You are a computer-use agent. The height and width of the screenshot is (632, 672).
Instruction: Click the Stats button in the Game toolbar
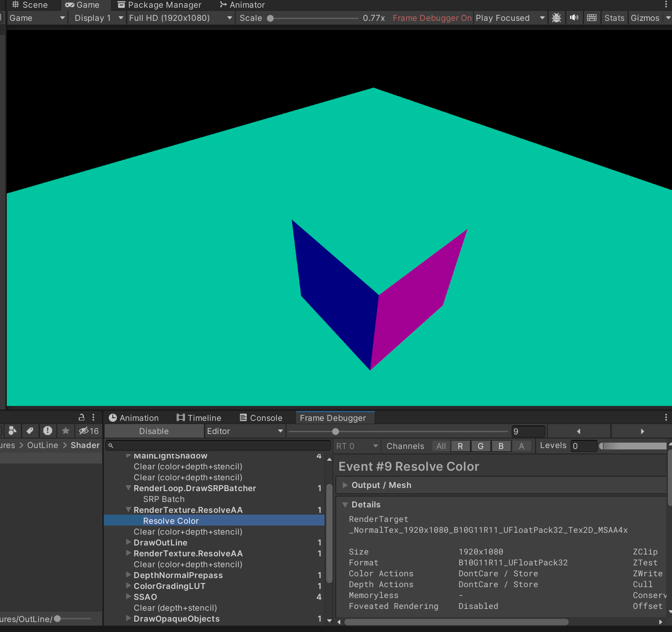(x=614, y=18)
